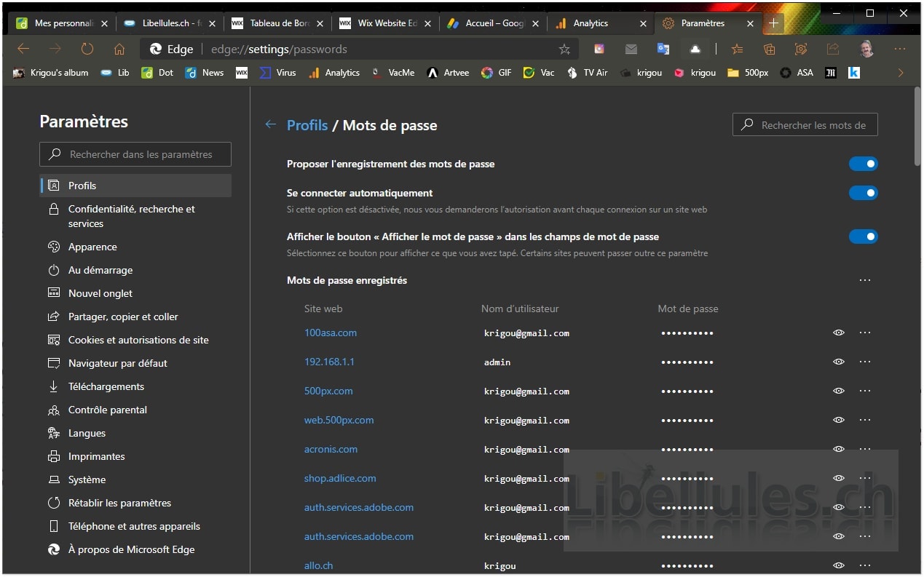Open Krigou's album bookmark
Image resolution: width=924 pixels, height=577 pixels.
pyautogui.click(x=50, y=73)
